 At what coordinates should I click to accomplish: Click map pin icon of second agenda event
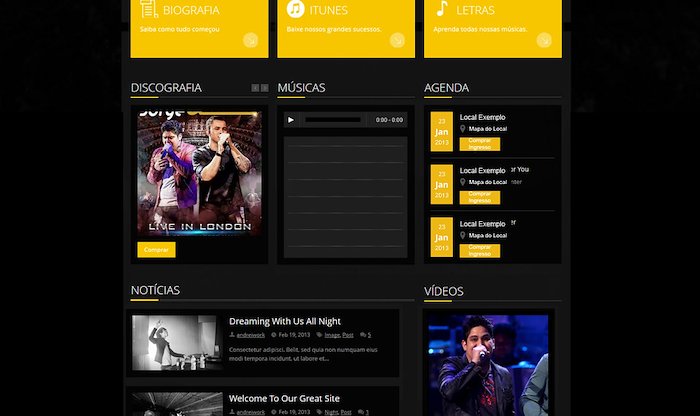[462, 182]
